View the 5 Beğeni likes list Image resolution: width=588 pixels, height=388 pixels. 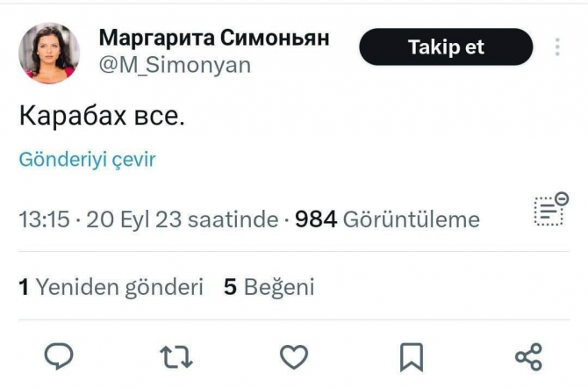pos(269,287)
